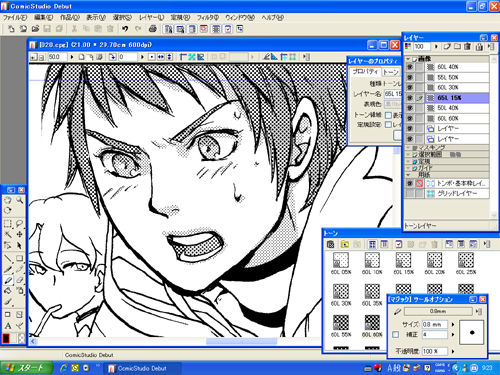Open the File menu
This screenshot has height=375, width=500.
click(15, 17)
